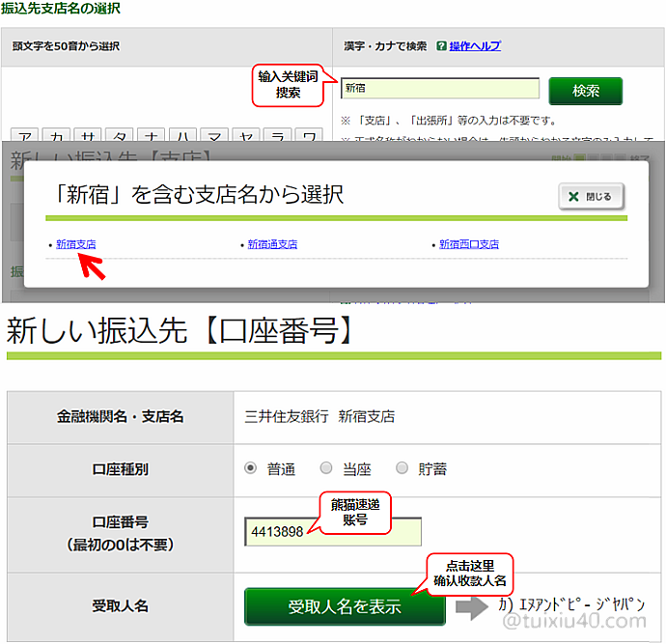
Task: Click the マ kana index button
Action: tap(214, 134)
